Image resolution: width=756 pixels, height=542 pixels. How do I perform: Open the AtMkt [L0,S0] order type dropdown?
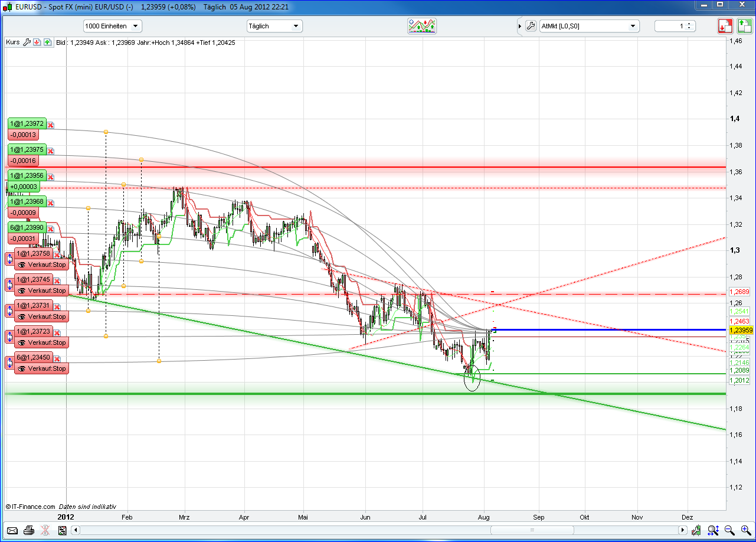589,26
